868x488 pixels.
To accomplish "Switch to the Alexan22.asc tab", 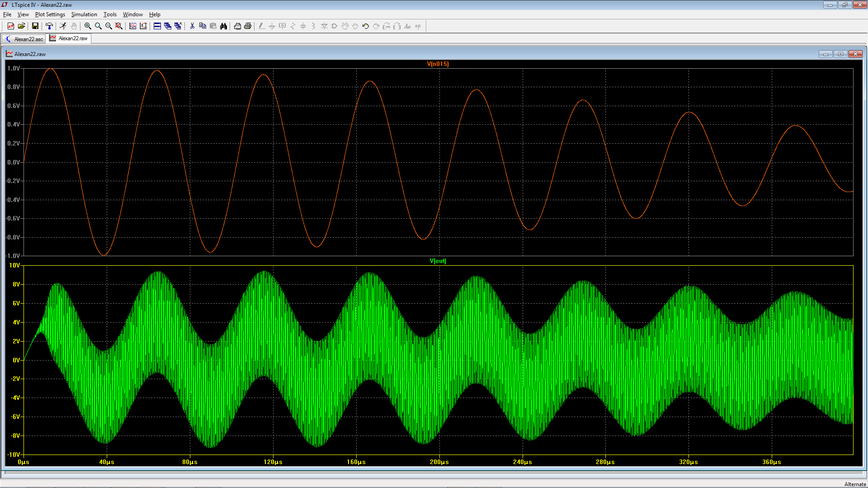I will click(24, 39).
